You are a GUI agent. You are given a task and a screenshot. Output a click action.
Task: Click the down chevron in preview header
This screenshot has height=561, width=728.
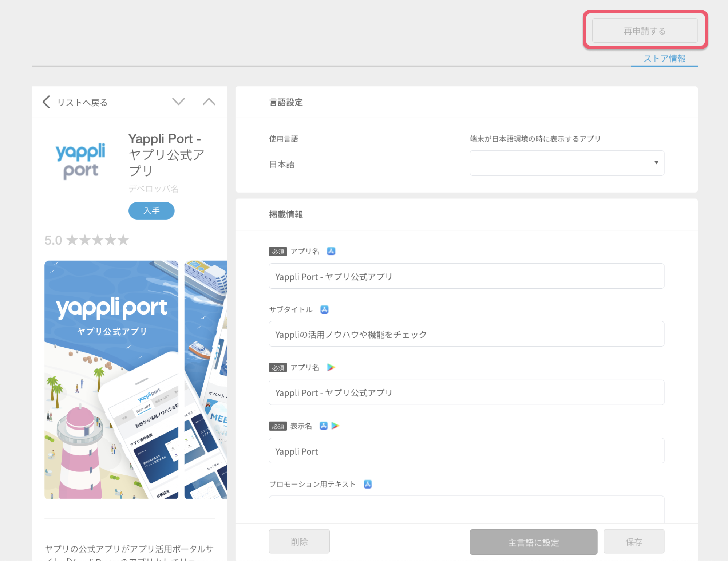point(178,102)
